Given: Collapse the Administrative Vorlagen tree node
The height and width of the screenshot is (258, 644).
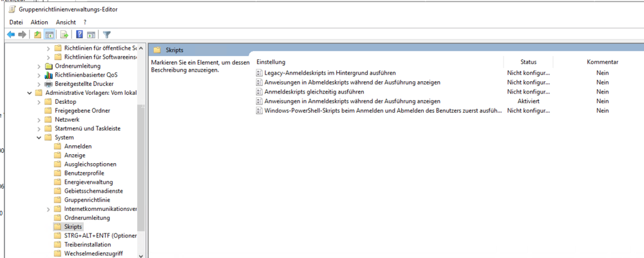Looking at the screenshot, I should pyautogui.click(x=30, y=93).
